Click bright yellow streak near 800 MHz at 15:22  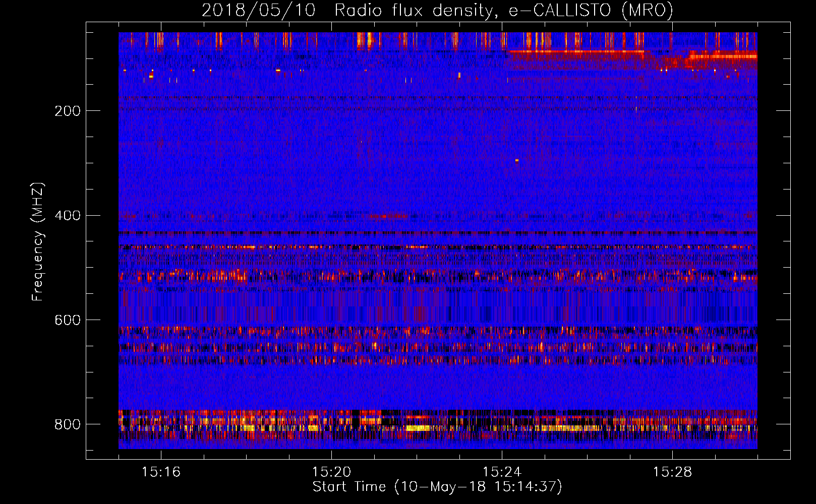419,428
